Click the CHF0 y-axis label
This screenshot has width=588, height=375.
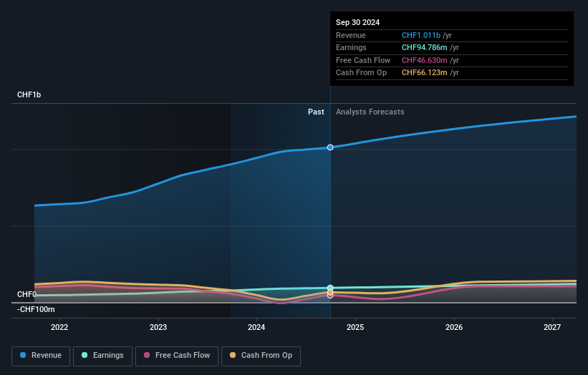(x=26, y=294)
